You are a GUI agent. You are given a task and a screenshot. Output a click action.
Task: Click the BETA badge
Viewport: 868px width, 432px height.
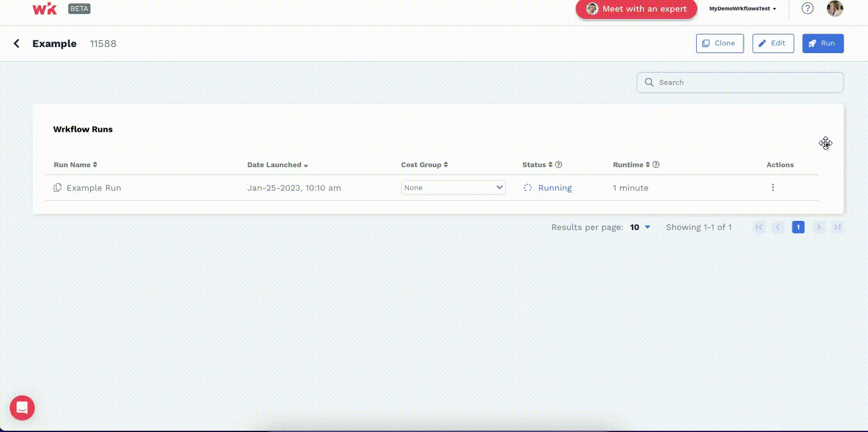click(x=79, y=9)
